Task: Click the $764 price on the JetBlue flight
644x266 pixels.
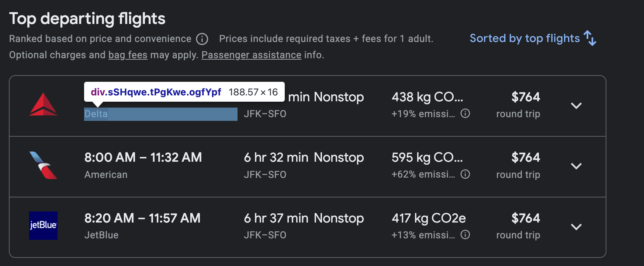Action: [525, 218]
